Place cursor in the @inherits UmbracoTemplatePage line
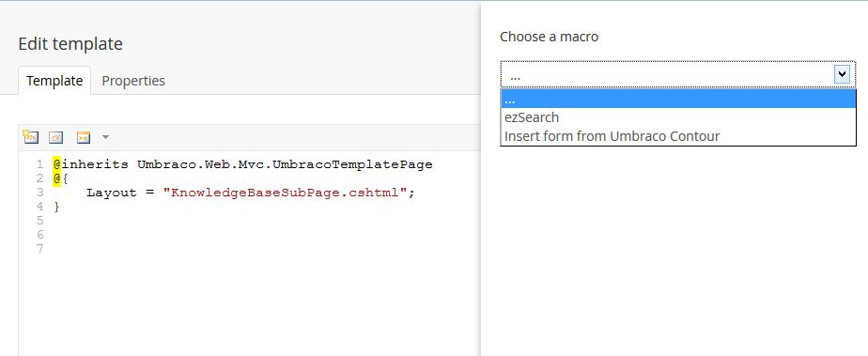Screen dimensions: 868x356 coord(242,164)
